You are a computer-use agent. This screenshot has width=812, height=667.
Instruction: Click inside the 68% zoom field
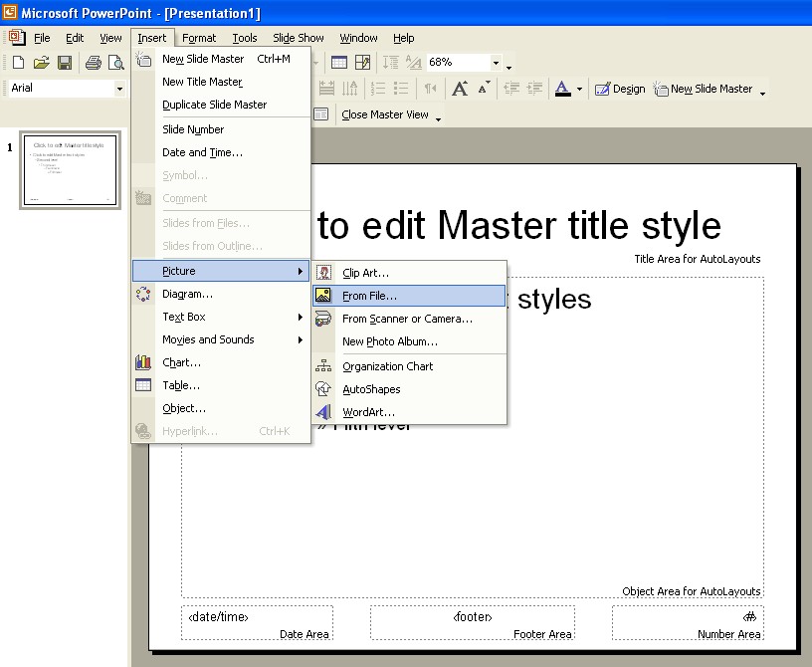[458, 62]
